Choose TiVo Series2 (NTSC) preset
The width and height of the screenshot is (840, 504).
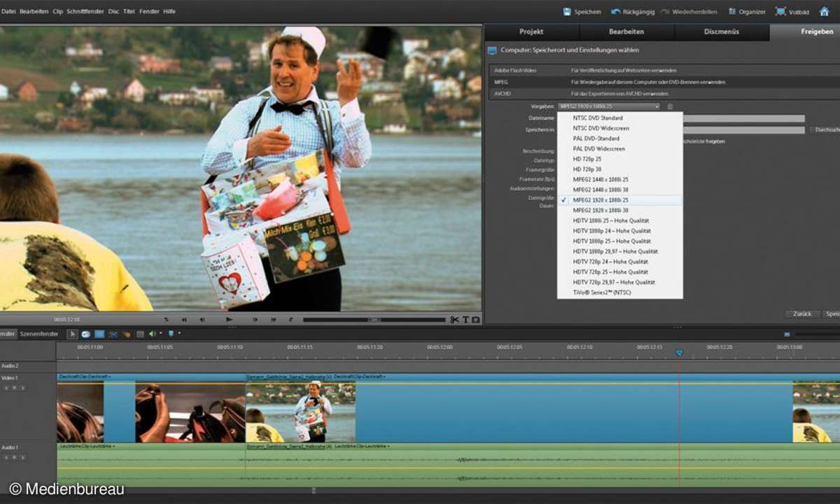coord(619,293)
